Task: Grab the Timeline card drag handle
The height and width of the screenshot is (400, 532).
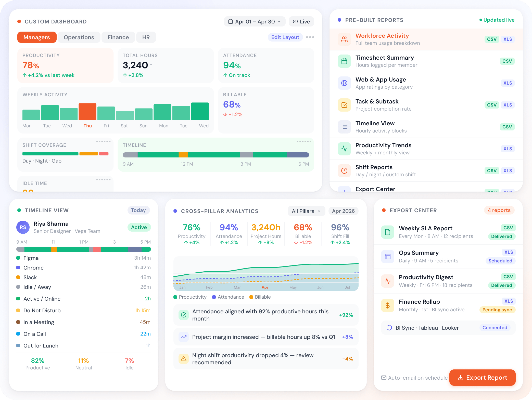Action: click(304, 141)
